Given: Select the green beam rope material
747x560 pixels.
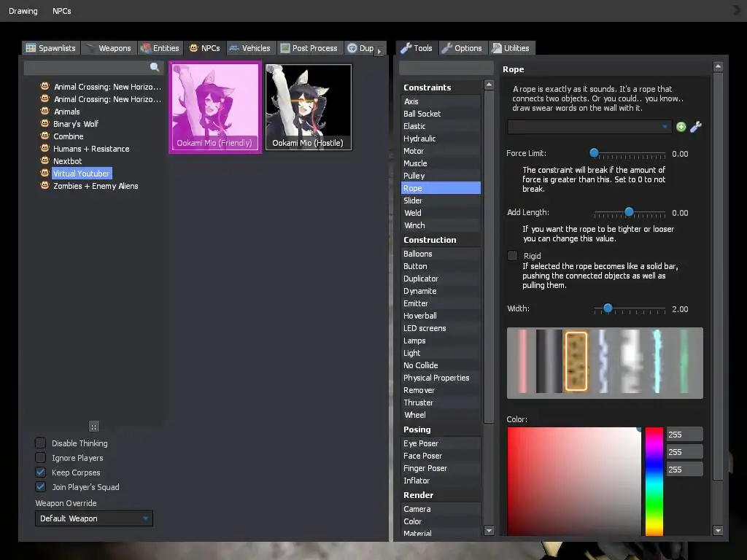Looking at the screenshot, I should (x=684, y=362).
